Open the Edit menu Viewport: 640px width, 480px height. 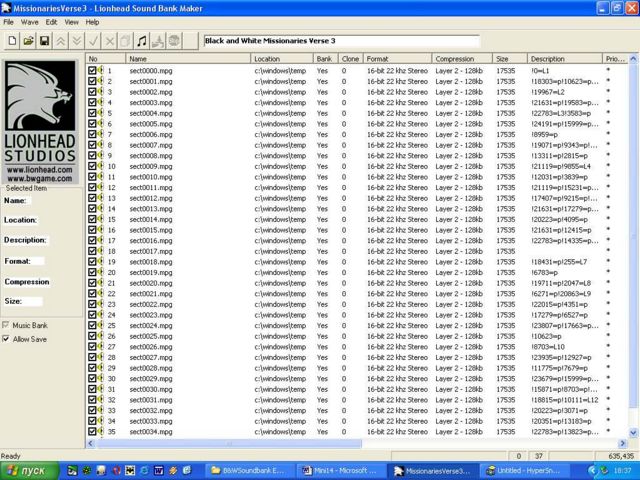(x=51, y=22)
